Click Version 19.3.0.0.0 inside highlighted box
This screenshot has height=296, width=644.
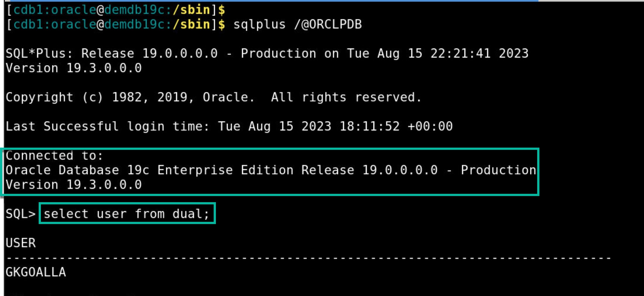[x=73, y=185]
